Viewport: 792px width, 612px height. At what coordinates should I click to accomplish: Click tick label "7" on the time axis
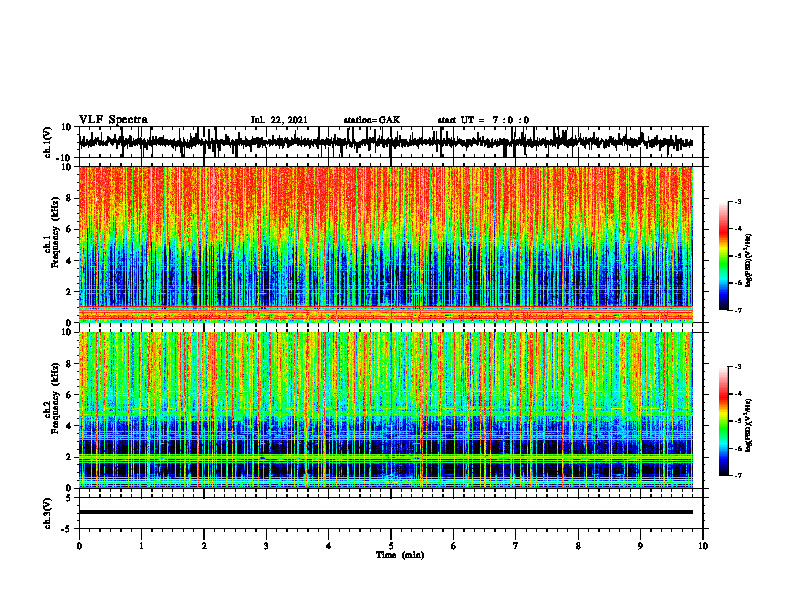(516, 546)
